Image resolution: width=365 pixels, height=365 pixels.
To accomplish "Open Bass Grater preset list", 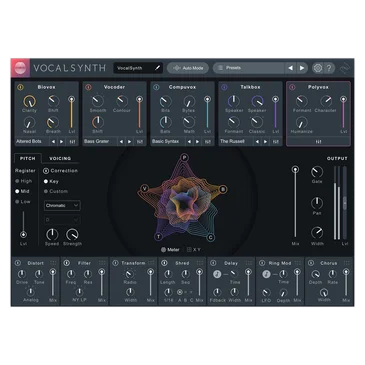I will pos(100,142).
